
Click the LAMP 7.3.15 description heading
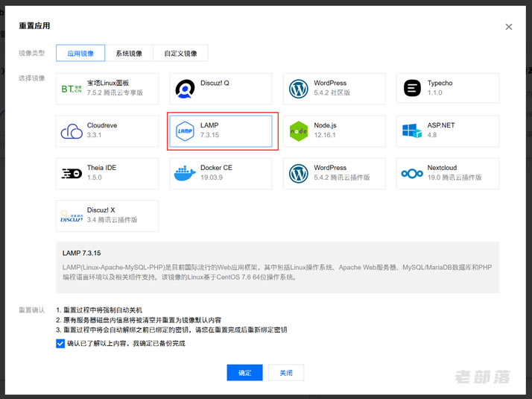(x=81, y=253)
